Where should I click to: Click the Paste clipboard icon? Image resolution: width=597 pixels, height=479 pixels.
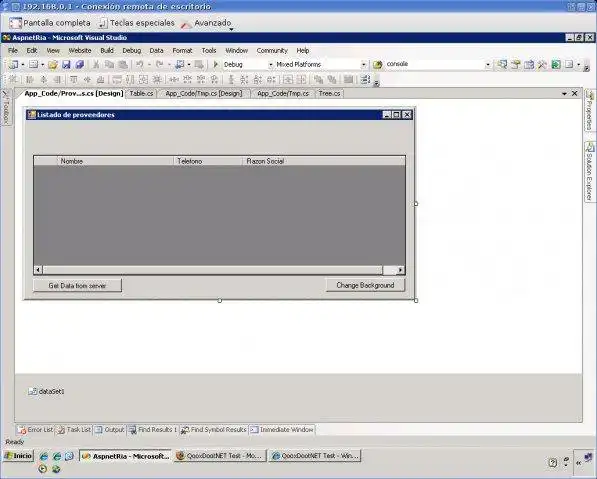coord(123,65)
